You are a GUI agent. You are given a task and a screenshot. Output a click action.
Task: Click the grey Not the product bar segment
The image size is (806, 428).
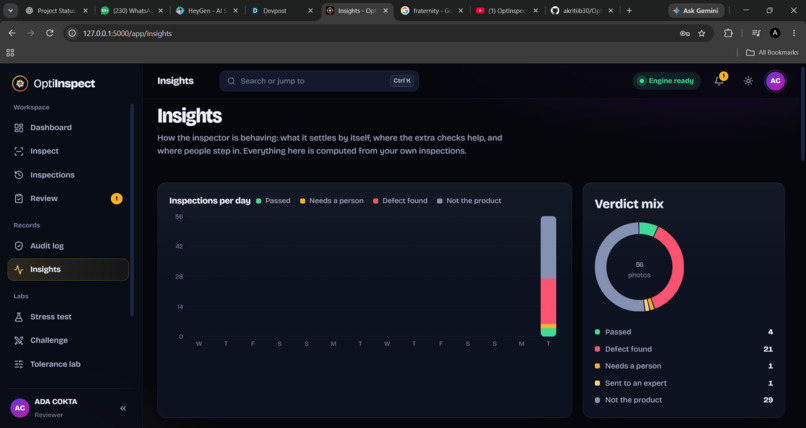(548, 248)
